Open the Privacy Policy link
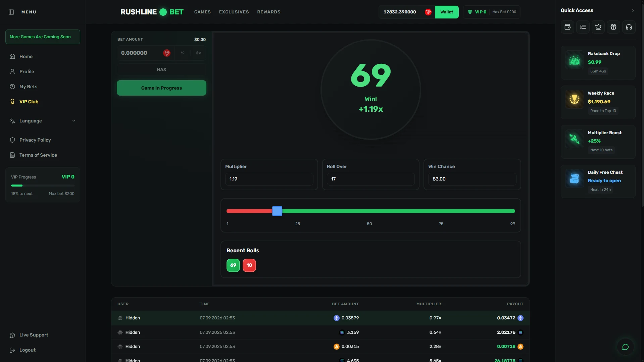This screenshot has height=362, width=644. pos(43,140)
